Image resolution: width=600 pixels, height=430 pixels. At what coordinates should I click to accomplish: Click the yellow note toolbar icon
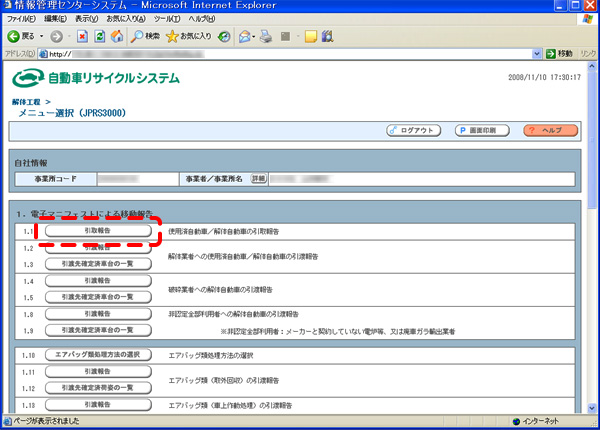pos(311,36)
